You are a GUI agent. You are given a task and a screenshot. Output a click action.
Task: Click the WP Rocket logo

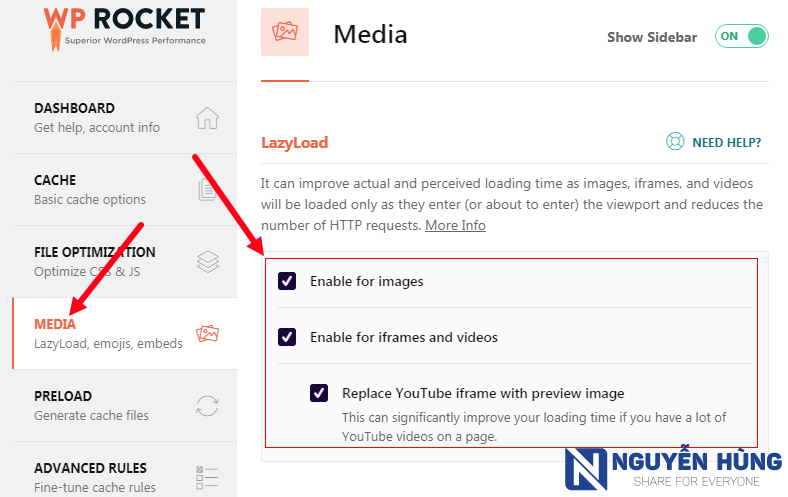124,28
